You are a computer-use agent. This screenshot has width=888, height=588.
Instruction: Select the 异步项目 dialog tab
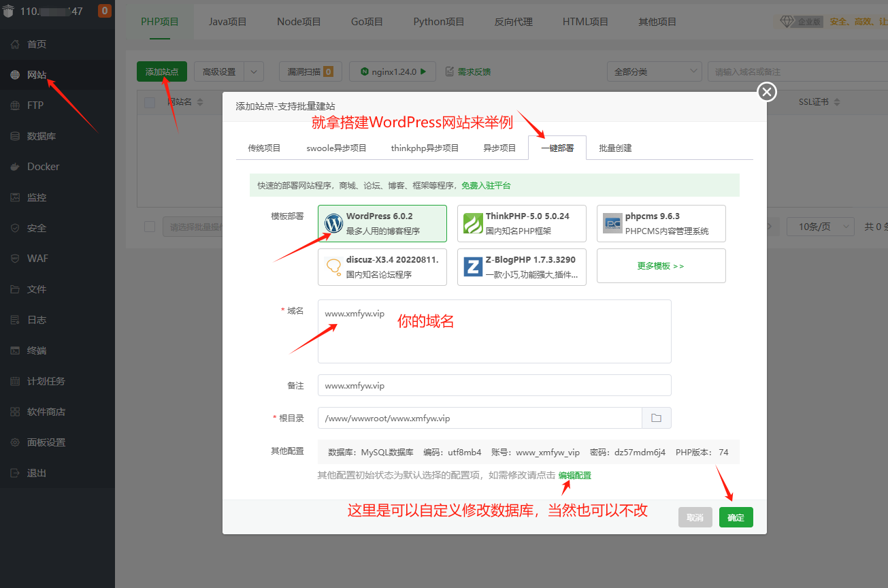[x=499, y=148]
